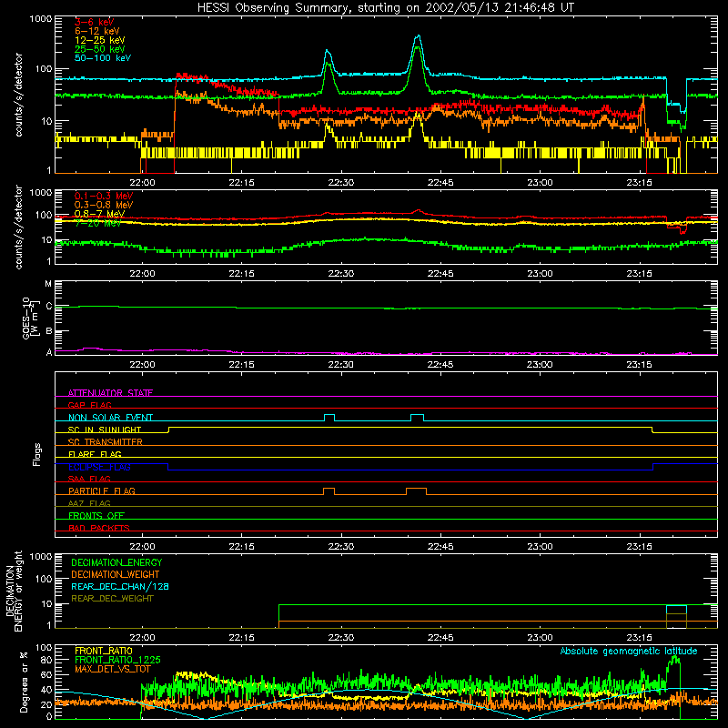Screen dimensions: 728x728
Task: Click the AAZ_FLAG label
Action: [x=89, y=503]
